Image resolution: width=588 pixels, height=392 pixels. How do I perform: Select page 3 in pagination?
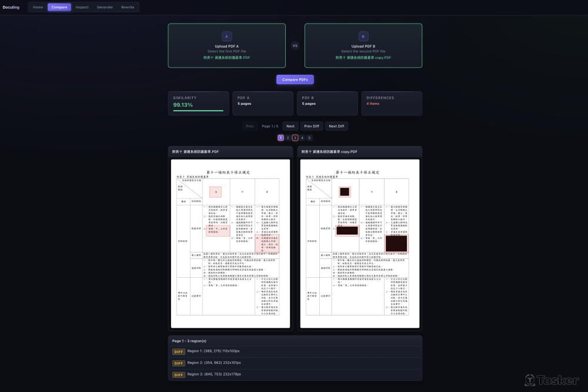[295, 138]
